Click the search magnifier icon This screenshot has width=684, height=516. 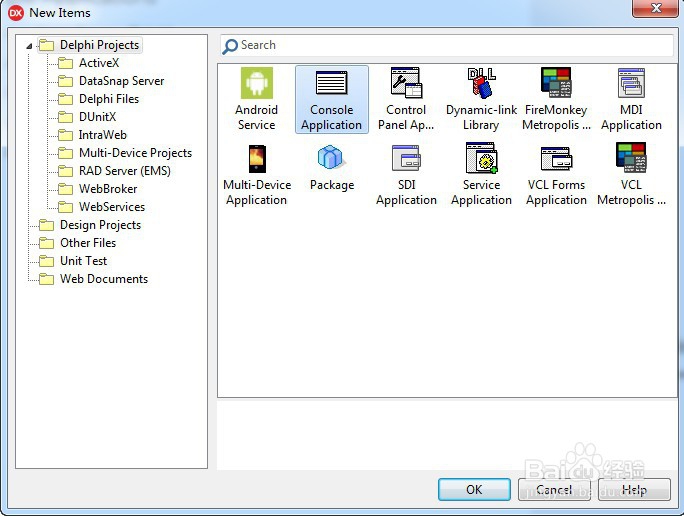click(x=230, y=46)
